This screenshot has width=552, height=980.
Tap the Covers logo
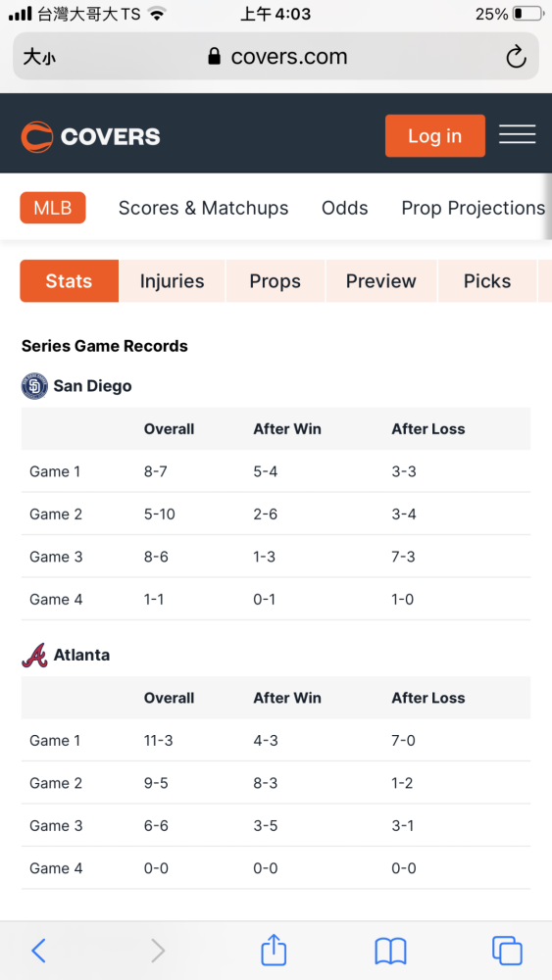tap(90, 136)
